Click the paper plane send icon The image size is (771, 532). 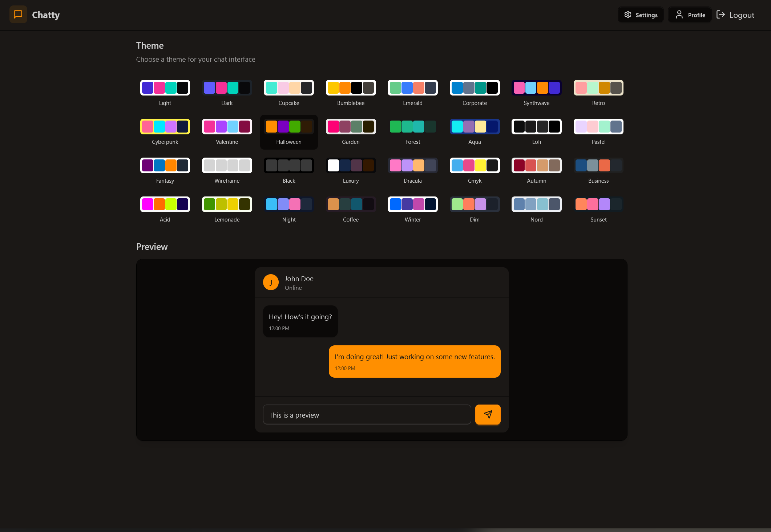(488, 414)
